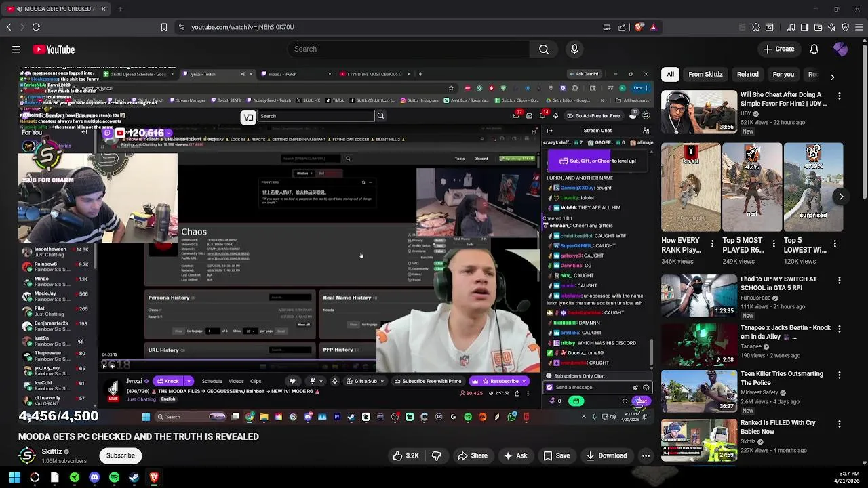Open options for Will She Cheat video
The height and width of the screenshot is (488, 868).
[839, 96]
